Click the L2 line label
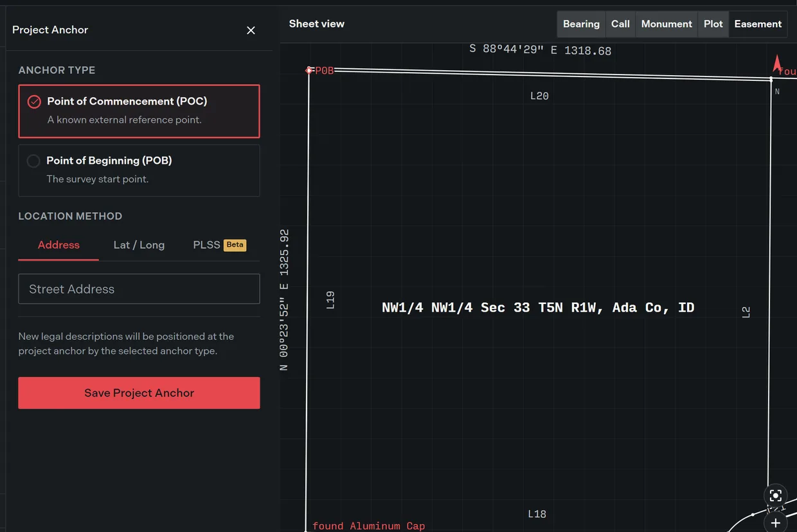 746,312
